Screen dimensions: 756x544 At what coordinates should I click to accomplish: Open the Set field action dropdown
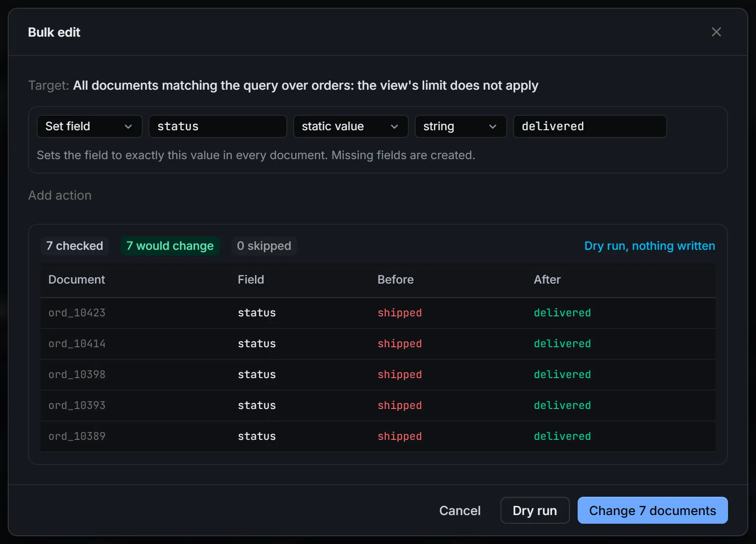click(x=90, y=126)
